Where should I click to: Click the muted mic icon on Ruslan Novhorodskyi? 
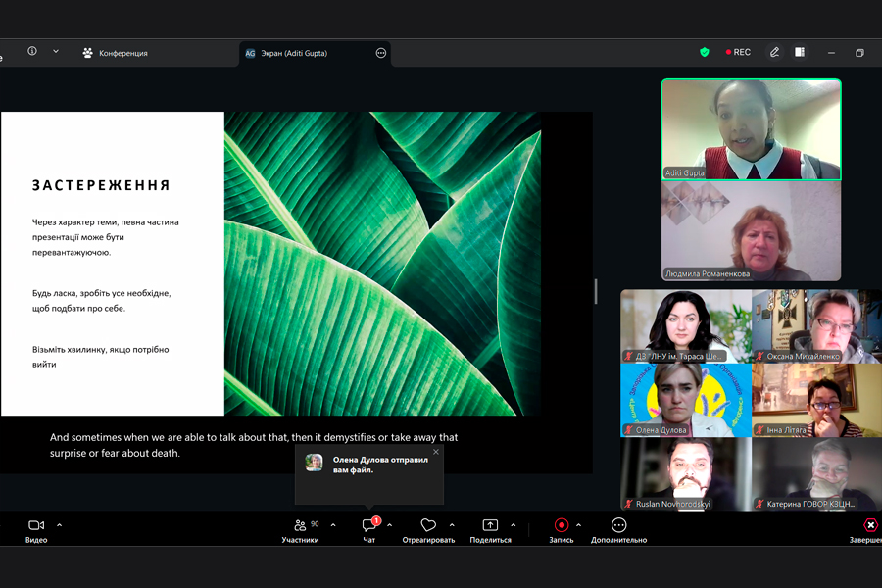(x=628, y=504)
